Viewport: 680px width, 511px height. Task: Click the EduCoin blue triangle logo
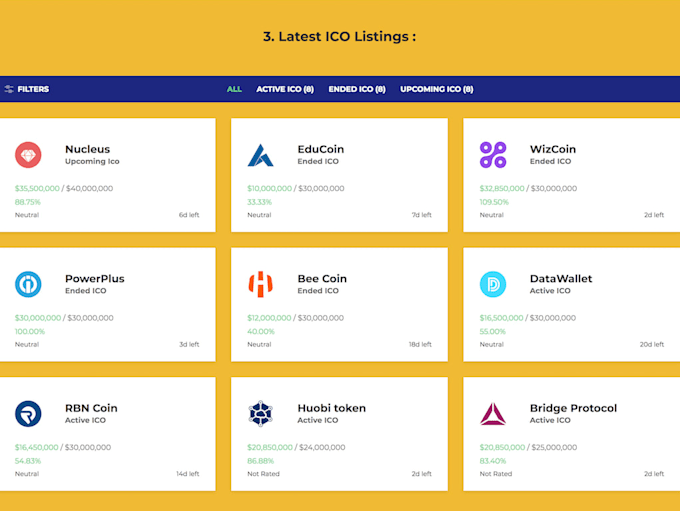coord(261,155)
